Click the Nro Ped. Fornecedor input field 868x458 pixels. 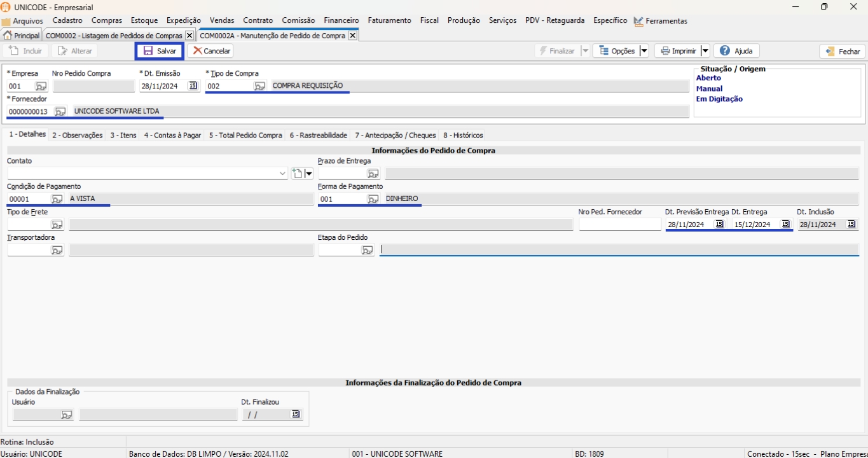coord(619,225)
